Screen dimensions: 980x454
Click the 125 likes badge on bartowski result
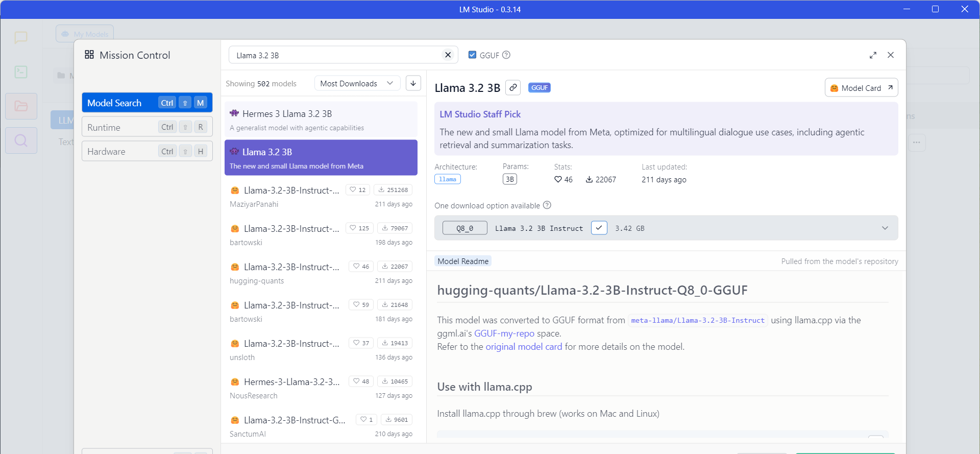[360, 228]
